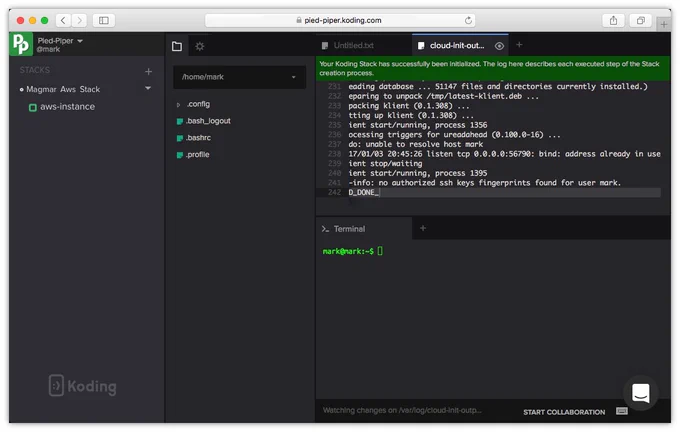Viewport: 680px width, 432px height.
Task: Click line 235 start/running process 1356
Action: pos(418,125)
